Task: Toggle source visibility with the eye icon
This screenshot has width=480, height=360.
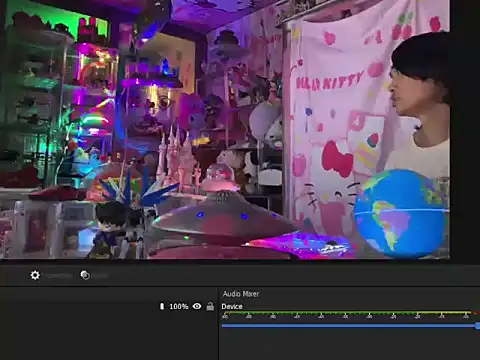Action: tap(197, 306)
